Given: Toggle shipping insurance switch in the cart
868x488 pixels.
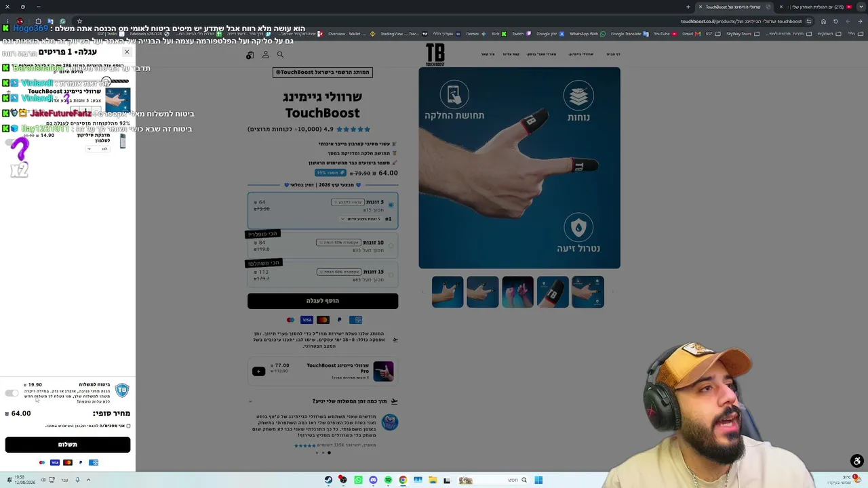Looking at the screenshot, I should (12, 393).
